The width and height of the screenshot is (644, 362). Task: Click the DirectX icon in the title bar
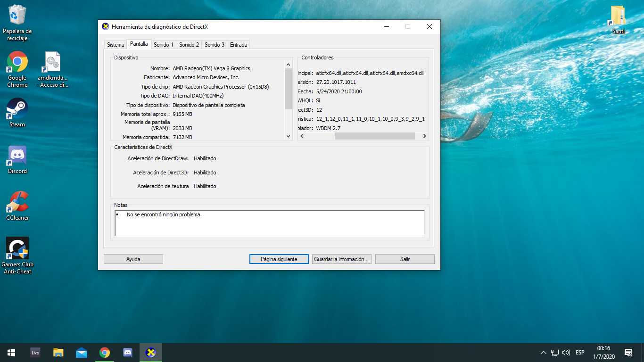(x=106, y=26)
